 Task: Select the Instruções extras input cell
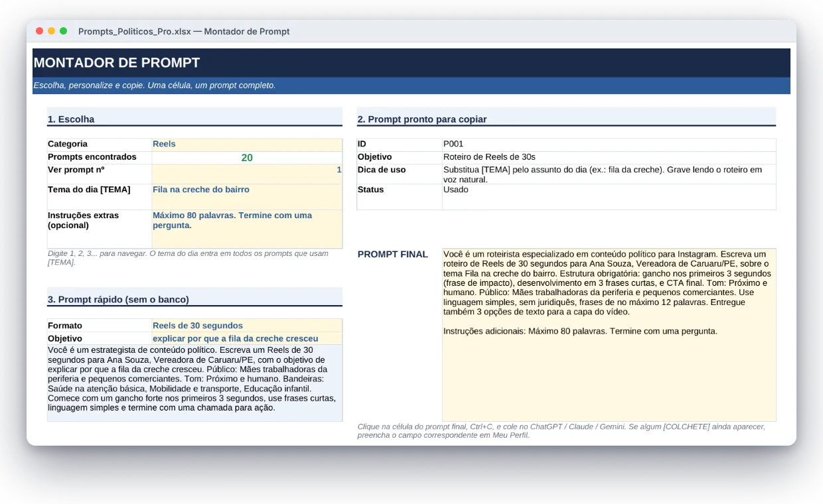point(247,229)
